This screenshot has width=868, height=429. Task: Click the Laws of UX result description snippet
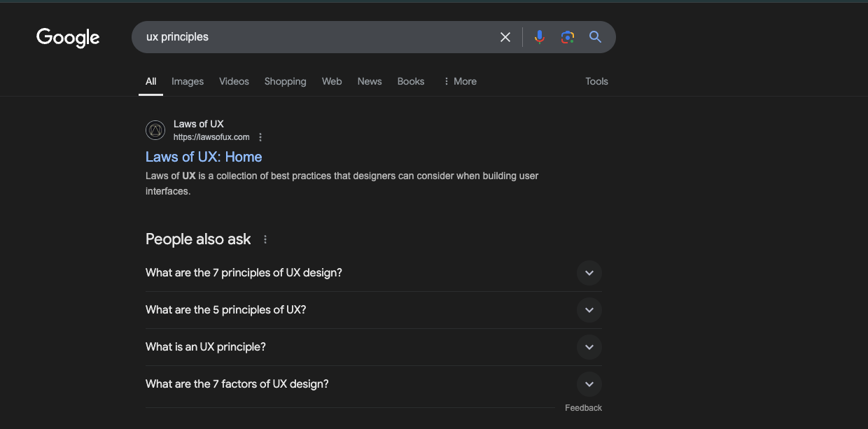click(342, 183)
